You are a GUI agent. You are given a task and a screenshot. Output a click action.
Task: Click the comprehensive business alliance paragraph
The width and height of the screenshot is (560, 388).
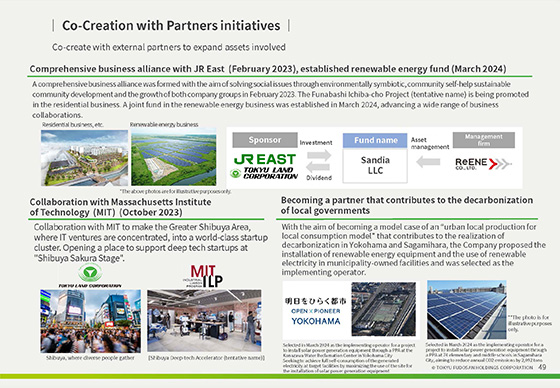point(280,99)
